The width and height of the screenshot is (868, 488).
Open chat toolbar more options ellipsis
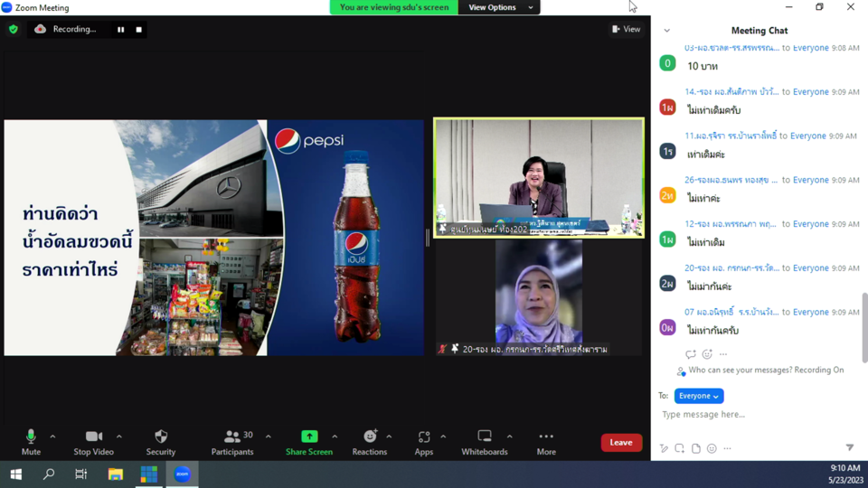pos(727,448)
